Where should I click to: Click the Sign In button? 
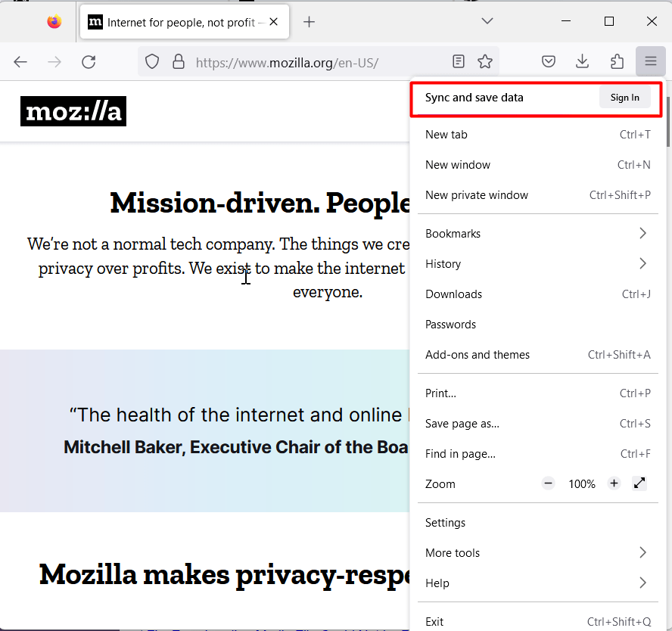click(x=624, y=97)
